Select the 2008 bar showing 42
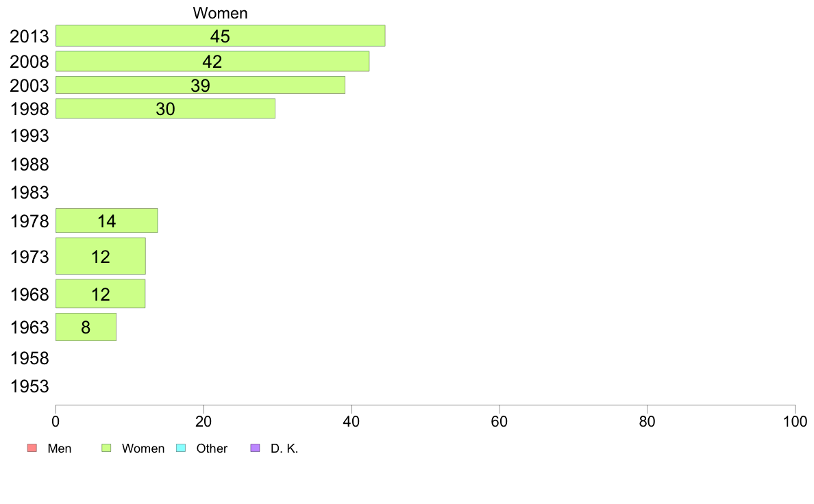Image resolution: width=814 pixels, height=504 pixels. tap(212, 61)
